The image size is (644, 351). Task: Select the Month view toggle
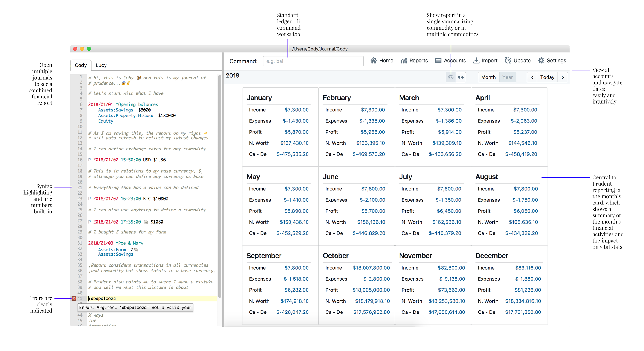click(x=488, y=77)
